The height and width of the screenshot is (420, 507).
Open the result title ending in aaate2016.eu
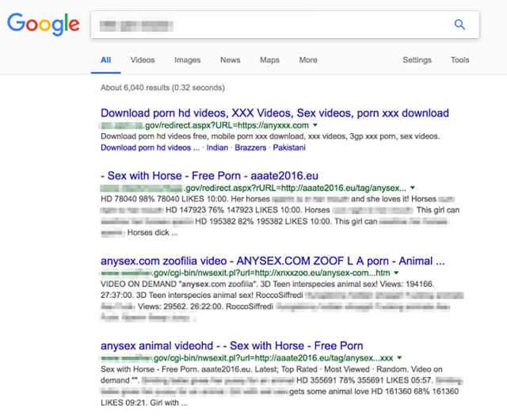pos(209,176)
